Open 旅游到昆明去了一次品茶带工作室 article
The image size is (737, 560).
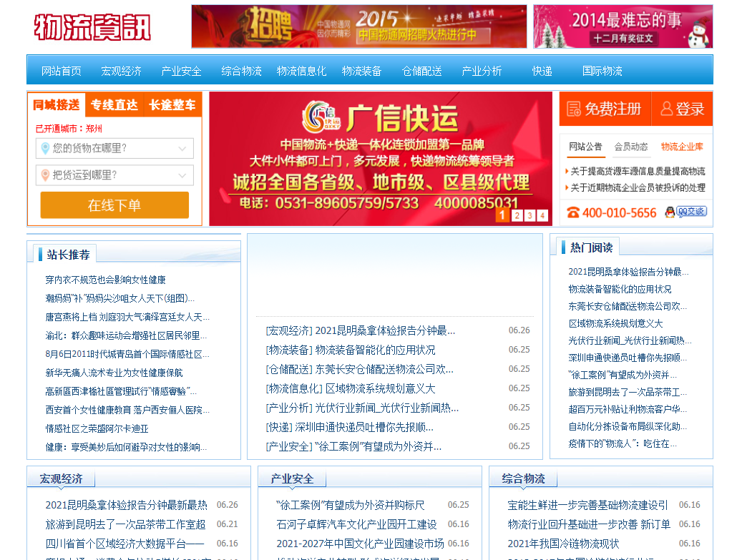point(125,524)
